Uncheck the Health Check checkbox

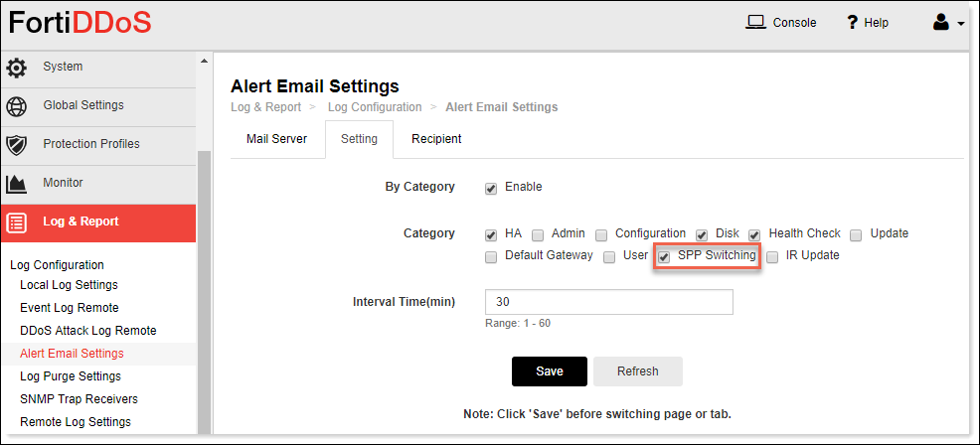[755, 235]
